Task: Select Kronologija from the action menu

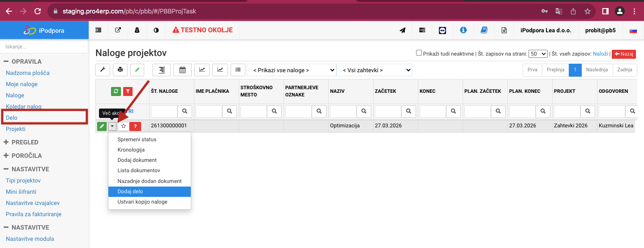Action: coord(150,150)
